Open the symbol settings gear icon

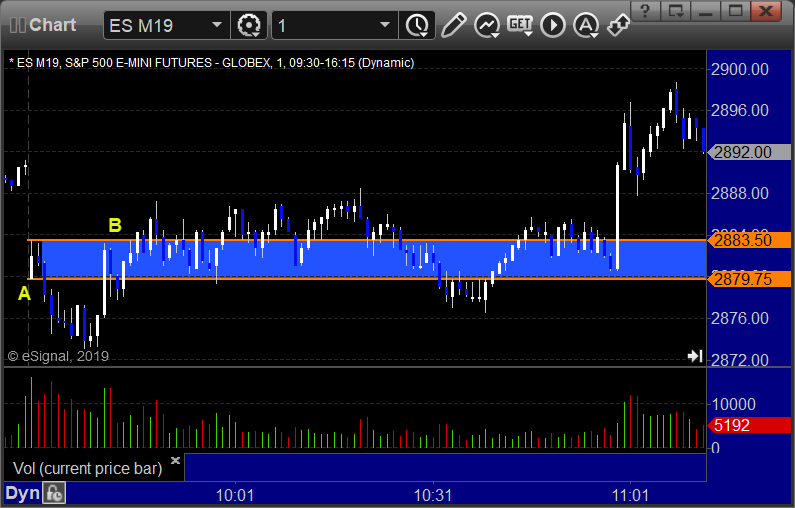(248, 25)
